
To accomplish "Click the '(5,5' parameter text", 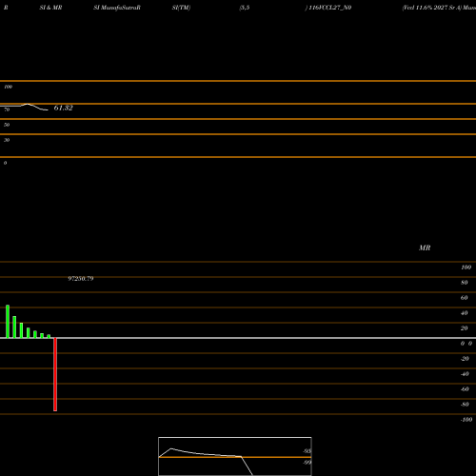I will tap(245, 8).
